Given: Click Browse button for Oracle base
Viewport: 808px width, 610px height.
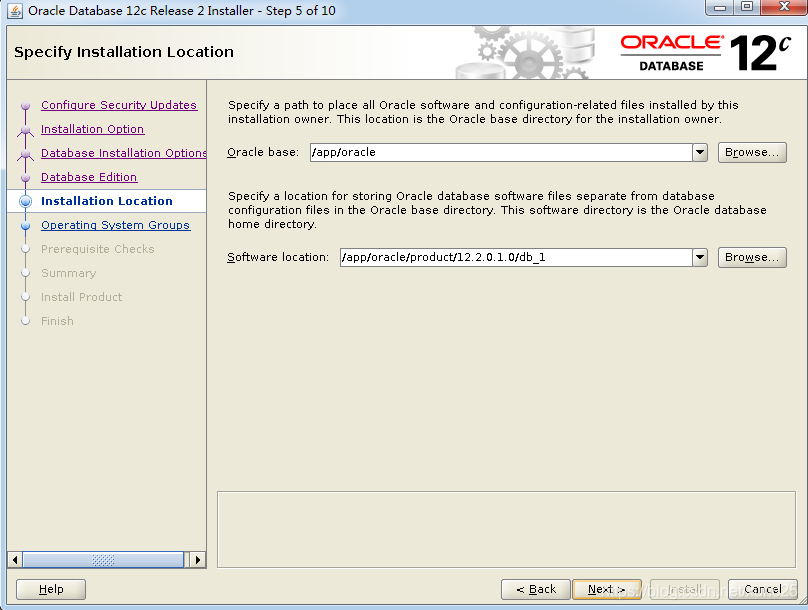Looking at the screenshot, I should (x=752, y=152).
